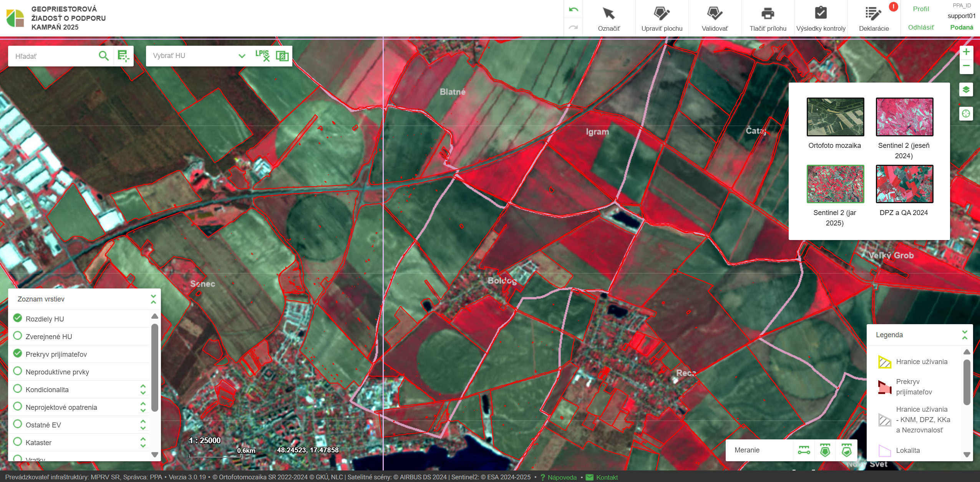
Task: Click the Validovať toolbar icon
Action: (715, 14)
